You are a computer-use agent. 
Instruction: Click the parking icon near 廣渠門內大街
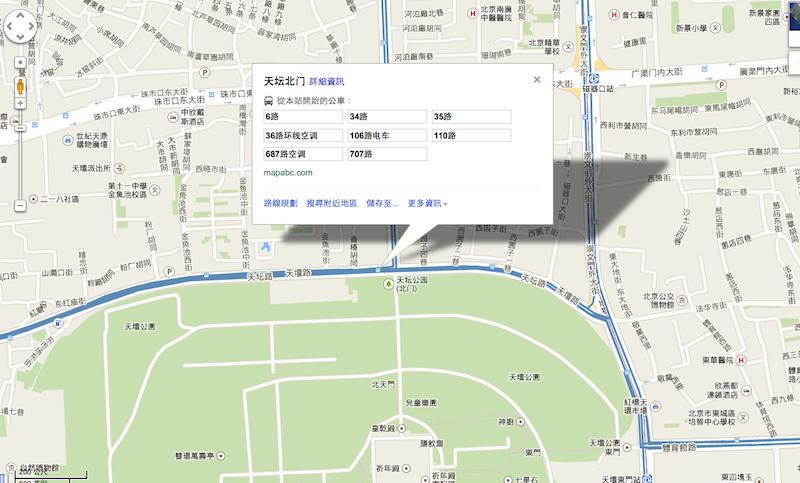click(721, 85)
